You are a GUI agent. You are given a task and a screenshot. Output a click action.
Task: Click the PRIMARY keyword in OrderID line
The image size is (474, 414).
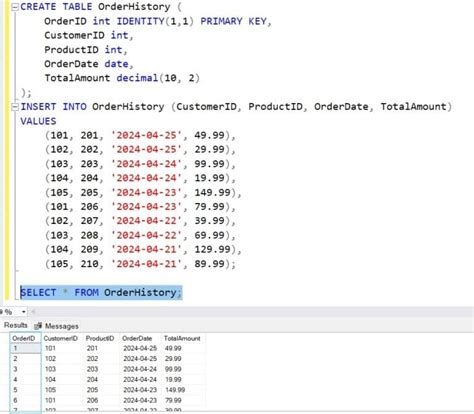[221, 21]
